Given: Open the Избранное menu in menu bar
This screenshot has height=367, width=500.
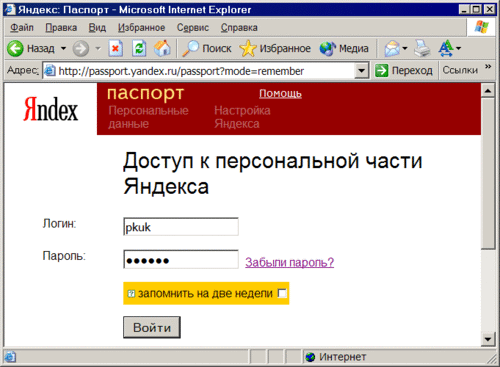Looking at the screenshot, I should [x=141, y=28].
